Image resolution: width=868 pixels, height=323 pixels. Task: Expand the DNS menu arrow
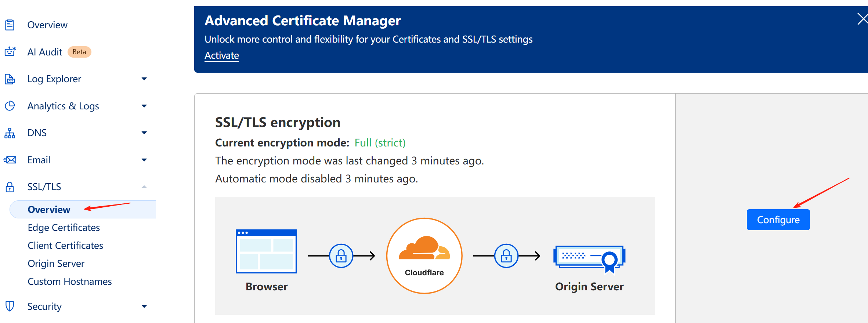(x=144, y=133)
